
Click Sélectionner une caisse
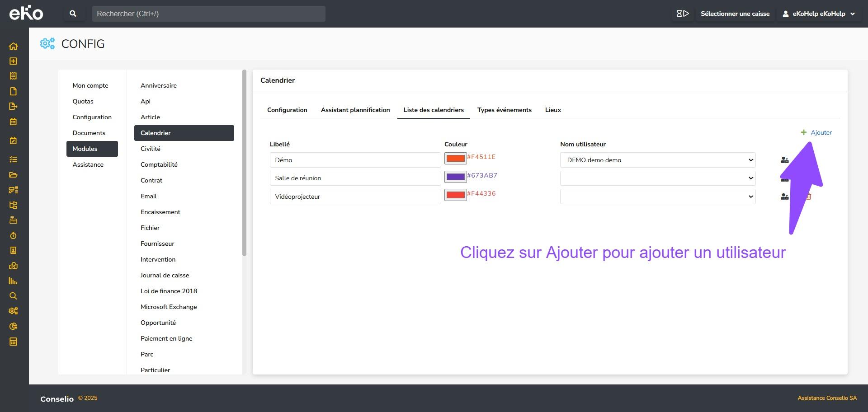735,14
